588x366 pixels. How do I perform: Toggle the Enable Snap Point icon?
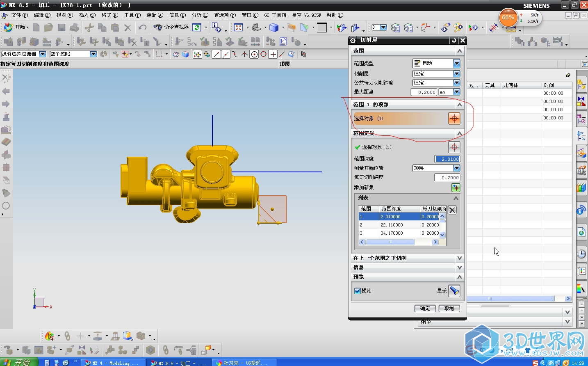[x=197, y=54]
